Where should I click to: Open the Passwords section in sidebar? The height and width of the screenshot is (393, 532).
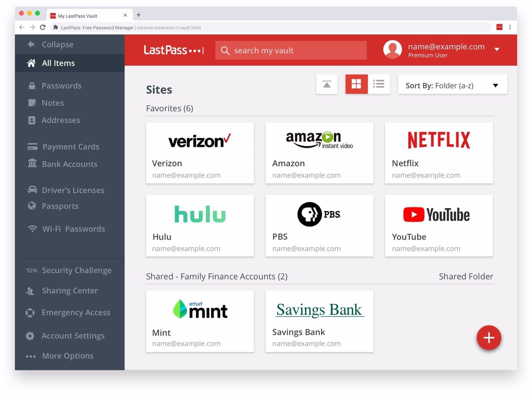[x=61, y=86]
